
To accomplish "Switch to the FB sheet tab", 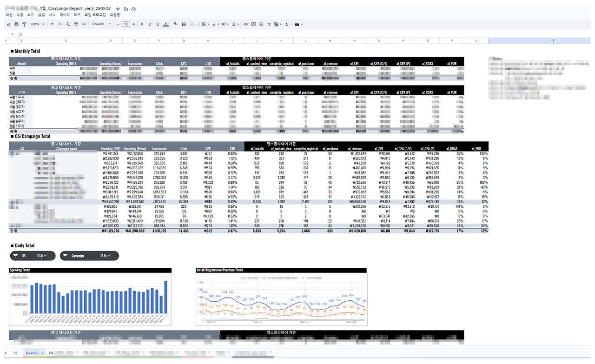I will [50, 353].
